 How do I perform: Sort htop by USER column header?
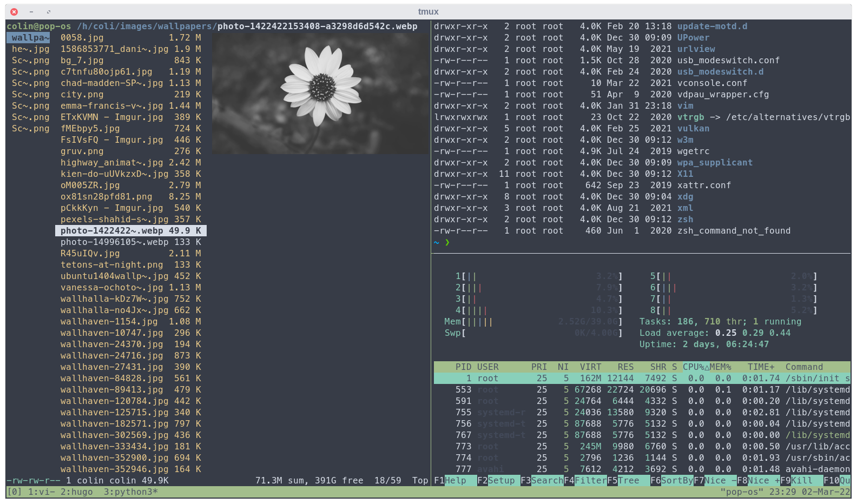coord(488,367)
